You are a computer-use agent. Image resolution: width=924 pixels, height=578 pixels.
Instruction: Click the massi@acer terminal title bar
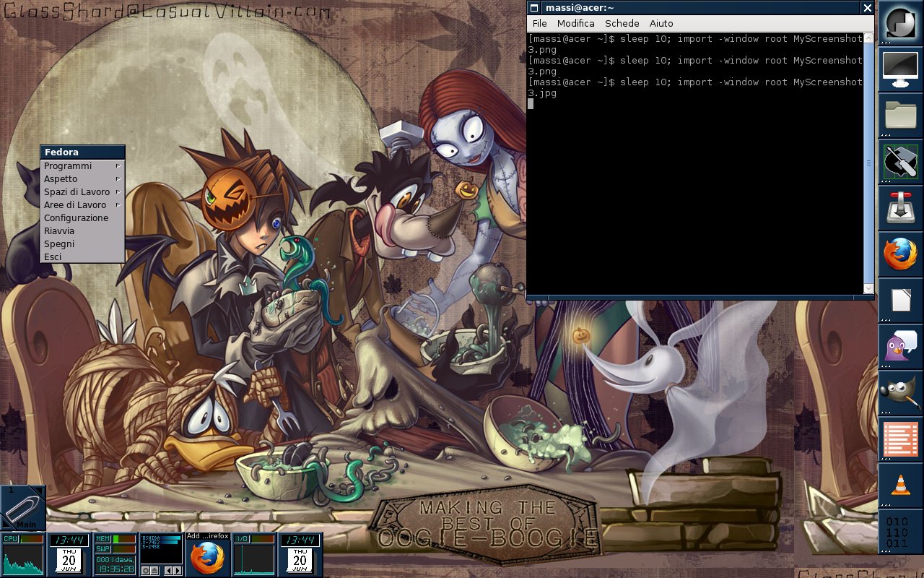click(700, 7)
